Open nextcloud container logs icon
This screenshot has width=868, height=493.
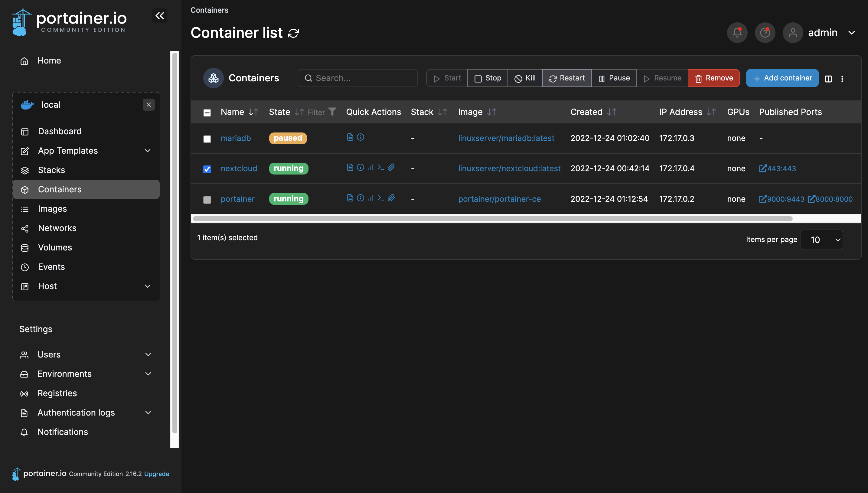coord(350,167)
